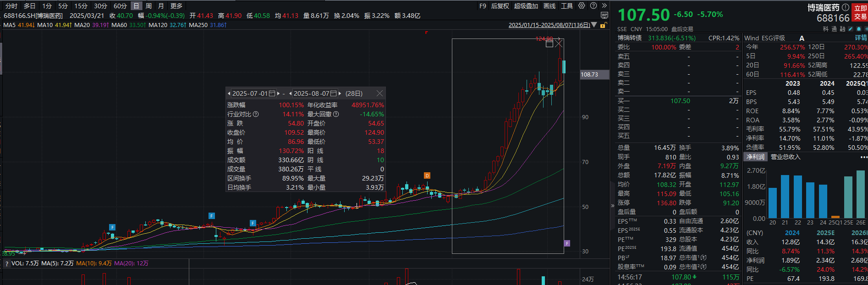Toggle the 后复权 price adjustment mode
Viewport: 868px width, 285px height.
(500, 6)
